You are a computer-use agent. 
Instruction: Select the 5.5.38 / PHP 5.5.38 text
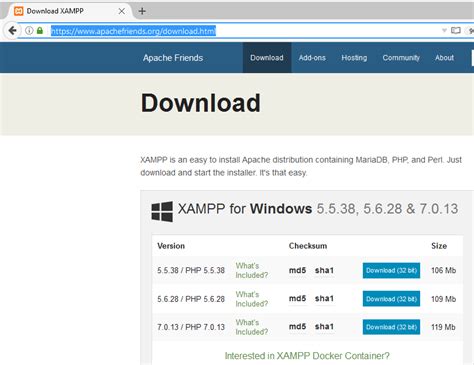point(191,270)
